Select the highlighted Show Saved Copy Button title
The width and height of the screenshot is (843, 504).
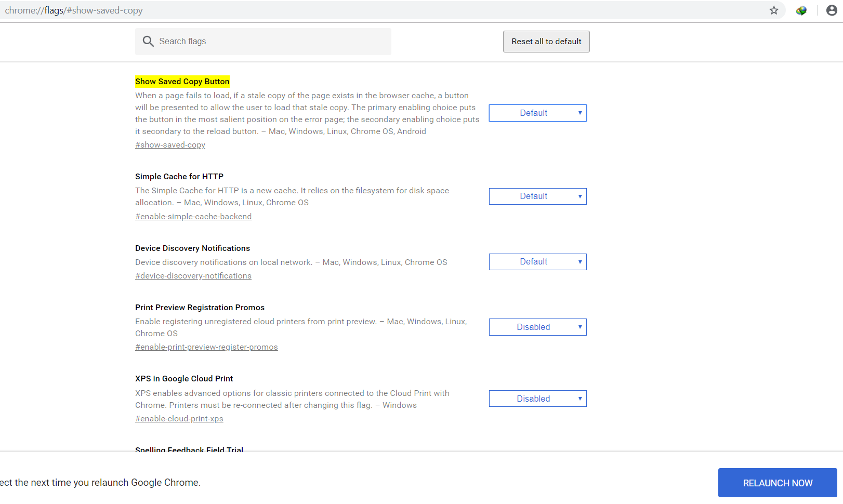click(182, 82)
